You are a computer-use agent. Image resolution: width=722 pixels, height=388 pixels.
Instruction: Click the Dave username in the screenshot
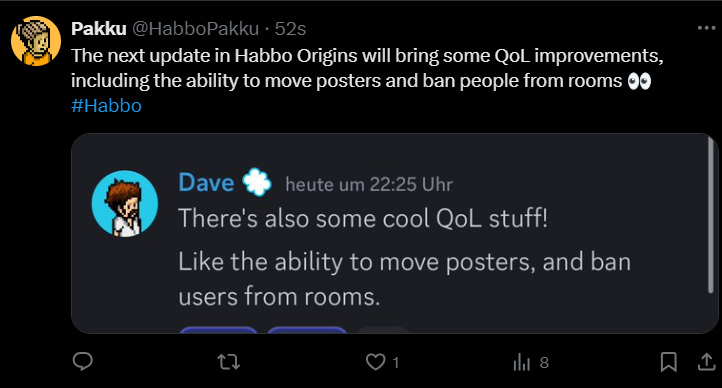(x=206, y=182)
